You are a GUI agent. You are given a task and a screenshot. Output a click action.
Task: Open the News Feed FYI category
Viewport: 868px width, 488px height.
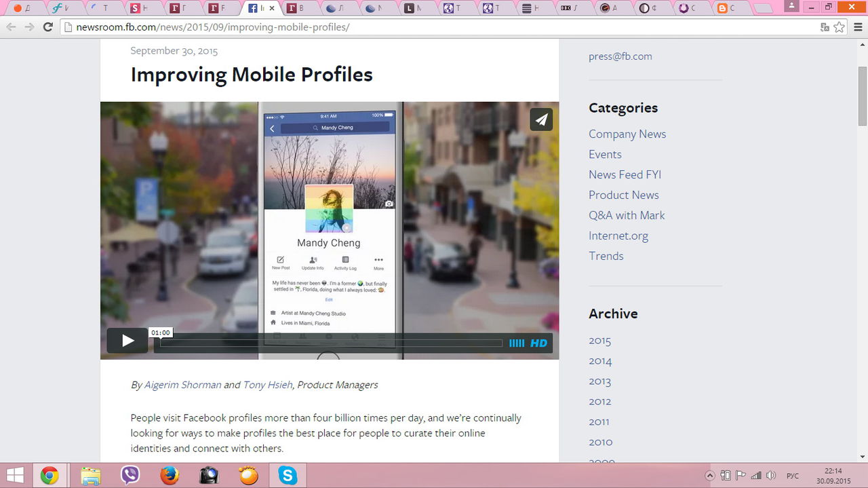625,174
